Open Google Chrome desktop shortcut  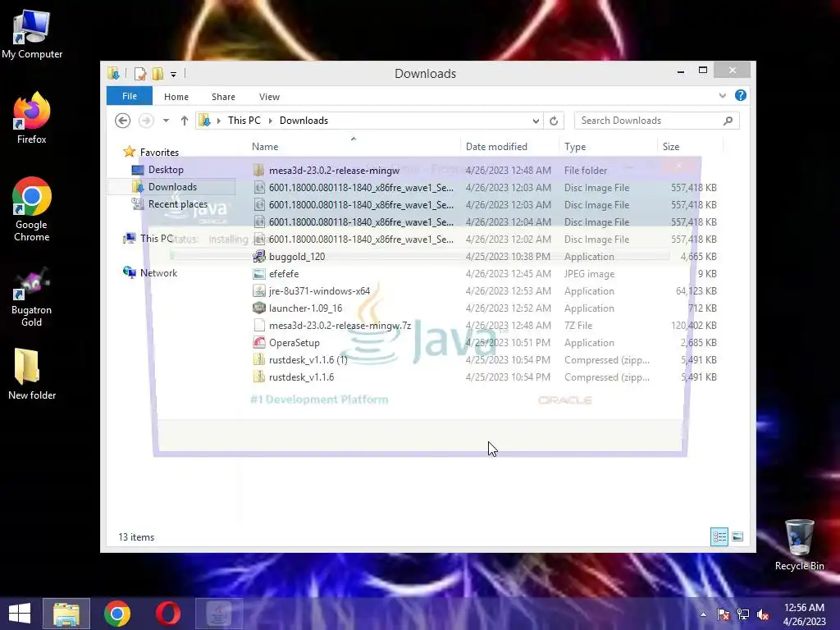click(32, 209)
